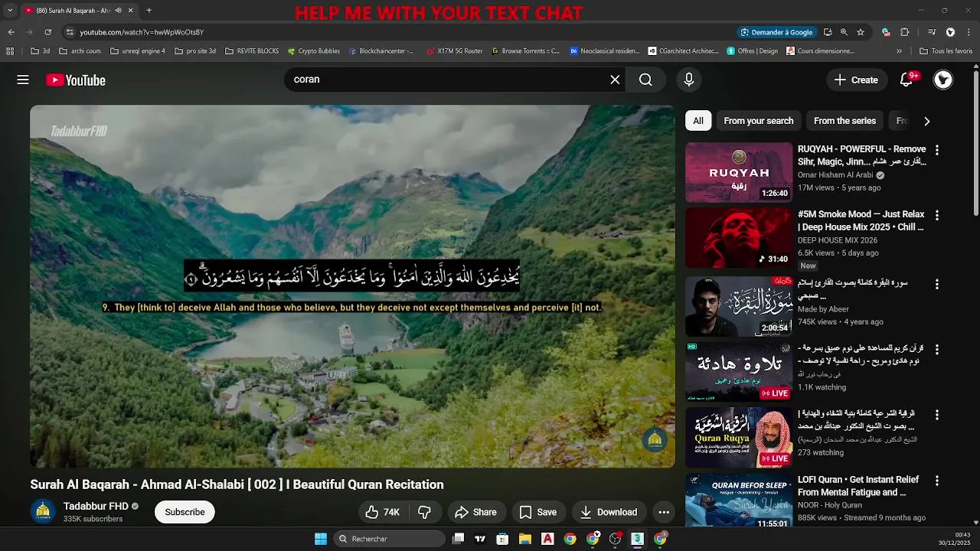Image resolution: width=980 pixels, height=551 pixels.
Task: Open the archi cours bookmark folder
Action: coord(80,51)
